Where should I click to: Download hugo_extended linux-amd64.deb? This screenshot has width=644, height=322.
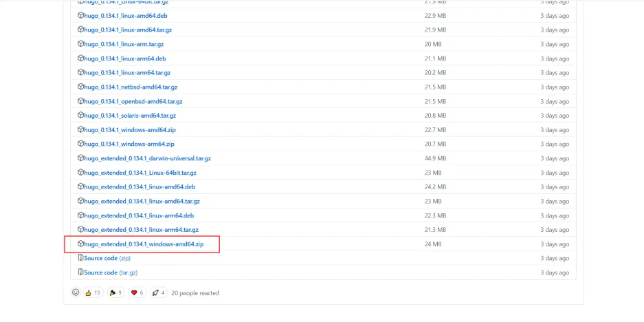pyautogui.click(x=140, y=186)
